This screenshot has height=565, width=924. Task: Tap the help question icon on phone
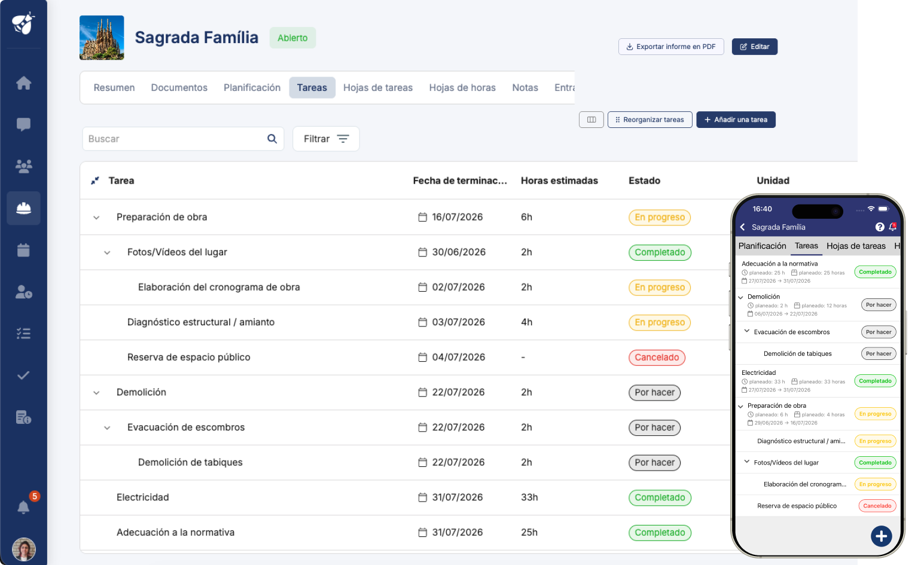880,227
